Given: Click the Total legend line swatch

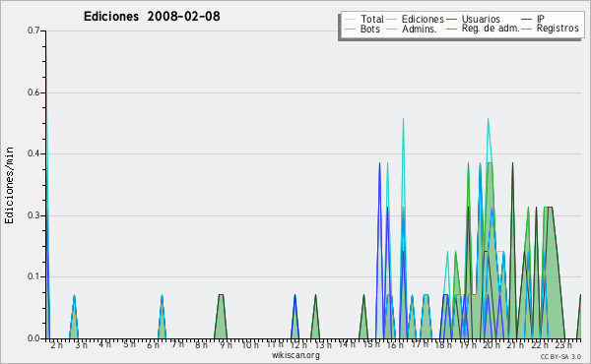Looking at the screenshot, I should click(350, 20).
